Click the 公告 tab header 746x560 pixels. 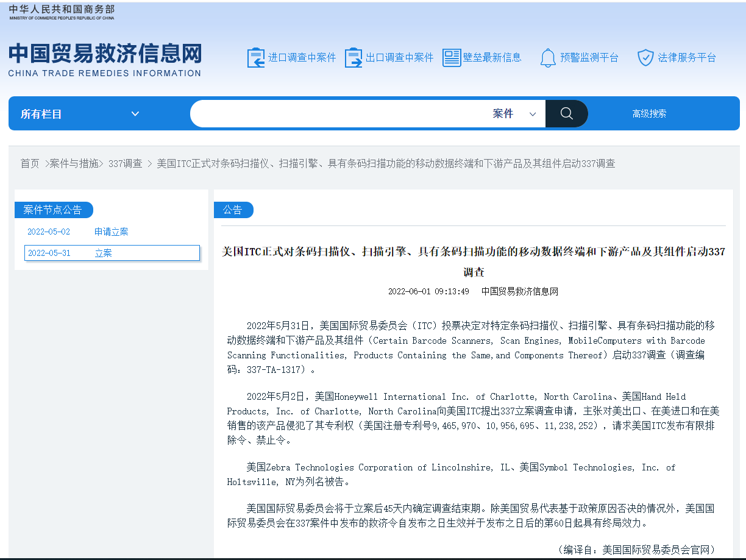coord(233,210)
